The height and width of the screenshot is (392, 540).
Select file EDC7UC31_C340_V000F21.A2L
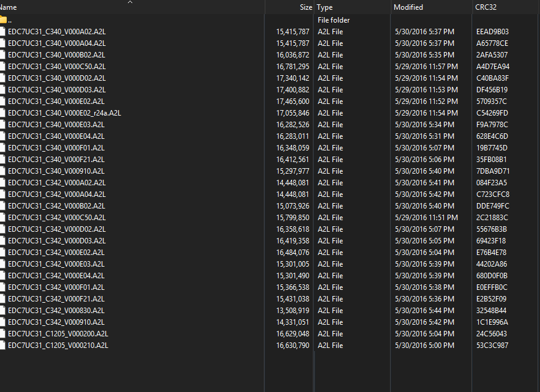point(56,160)
